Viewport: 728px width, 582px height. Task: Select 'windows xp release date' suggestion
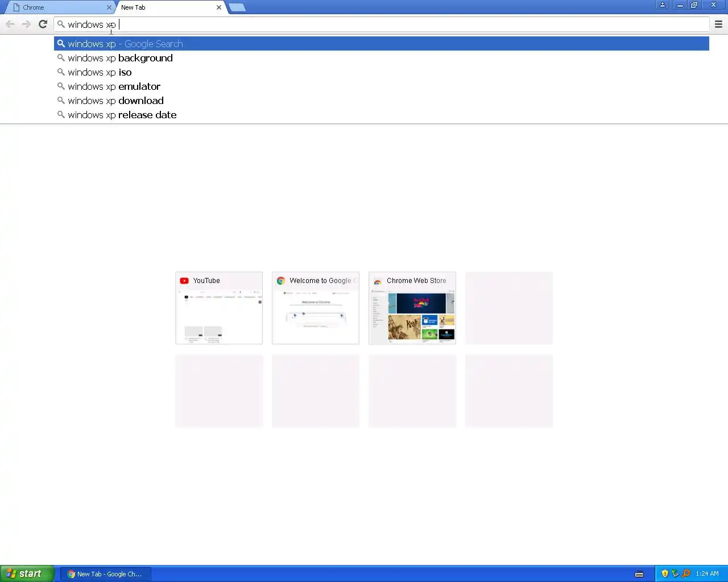(382, 115)
